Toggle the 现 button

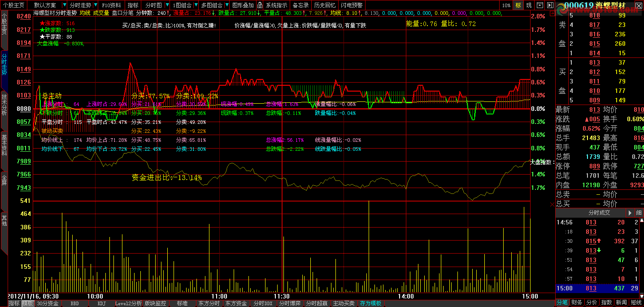click(x=529, y=5)
